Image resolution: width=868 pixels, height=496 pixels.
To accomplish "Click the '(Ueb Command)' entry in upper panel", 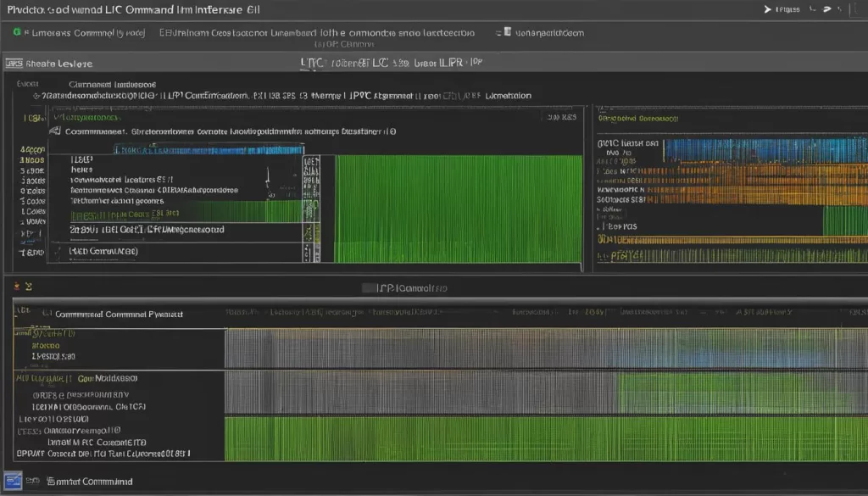I will (103, 252).
